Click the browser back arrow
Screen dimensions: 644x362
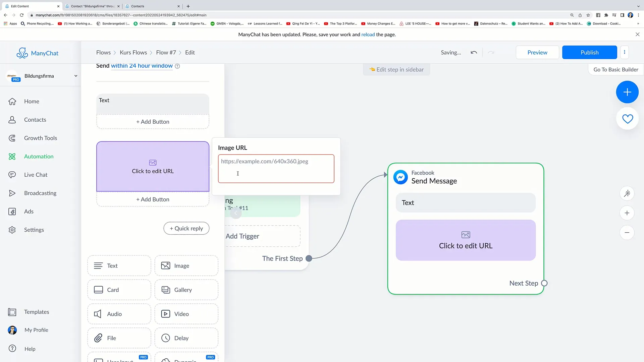pos(5,15)
